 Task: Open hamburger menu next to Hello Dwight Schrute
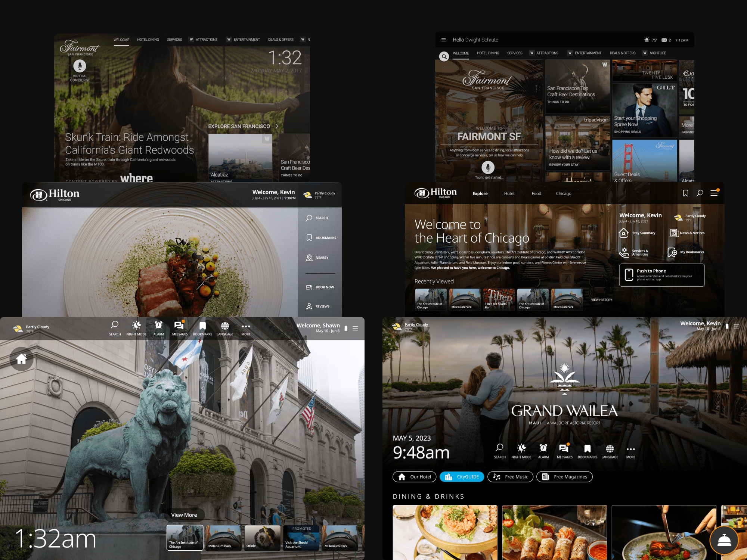tap(443, 40)
